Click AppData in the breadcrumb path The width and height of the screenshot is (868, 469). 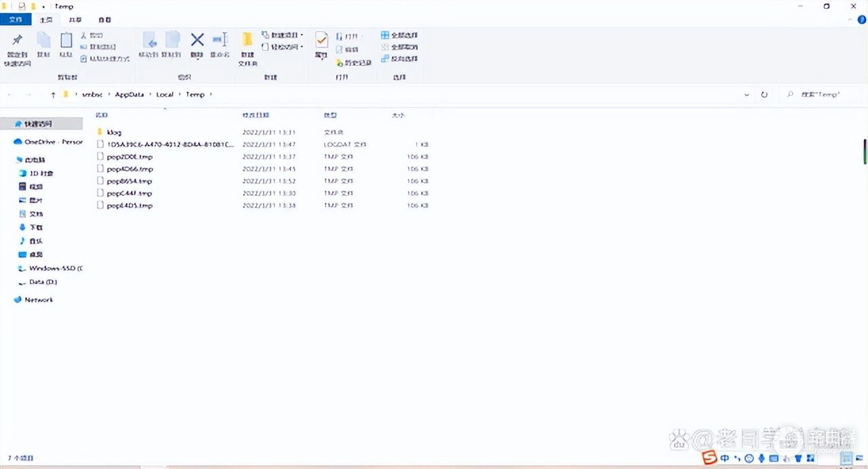pyautogui.click(x=129, y=95)
